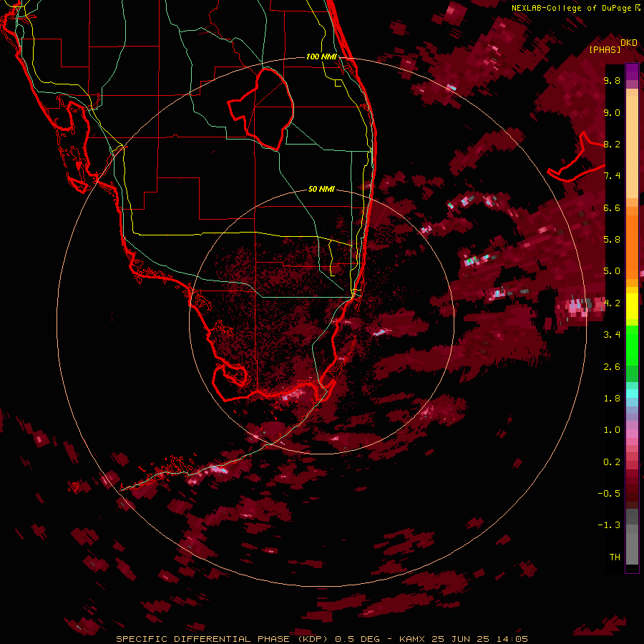Click the 4.2 legend value
Image resolution: width=644 pixels, height=644 pixels.
pyautogui.click(x=612, y=303)
